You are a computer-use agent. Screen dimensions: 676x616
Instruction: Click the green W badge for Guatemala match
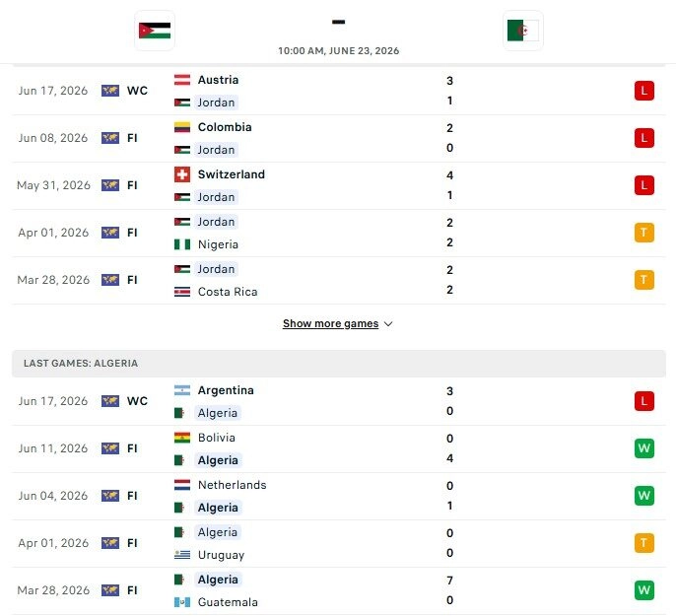[644, 590]
